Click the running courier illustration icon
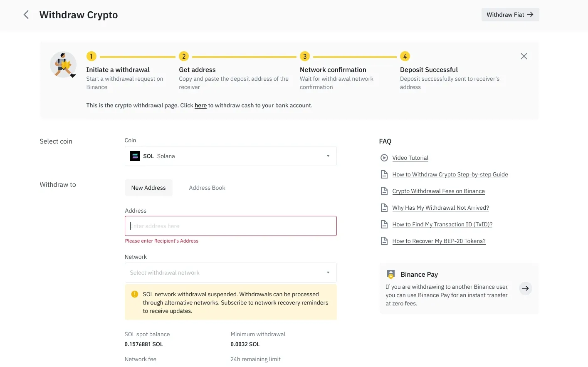 [x=63, y=65]
